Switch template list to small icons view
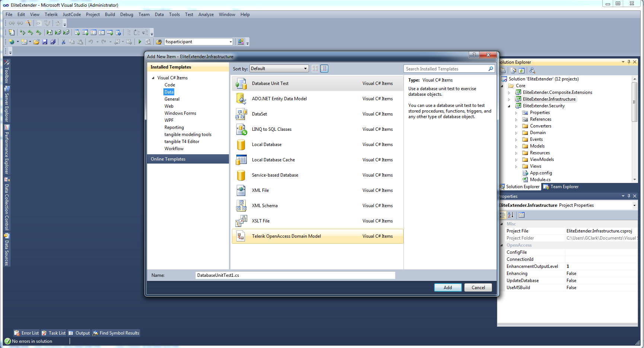644x348 pixels. pos(315,69)
